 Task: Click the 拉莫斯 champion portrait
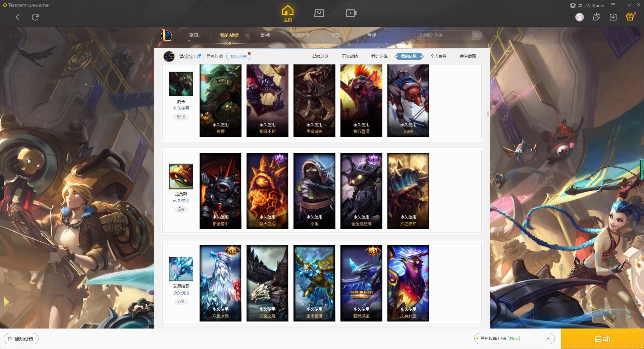click(x=181, y=177)
